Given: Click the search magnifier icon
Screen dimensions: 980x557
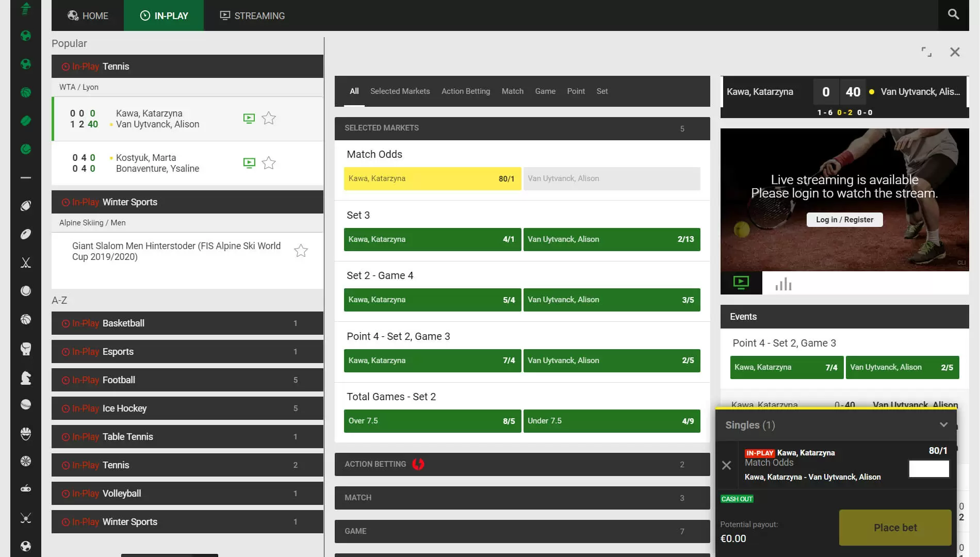Looking at the screenshot, I should [x=953, y=14].
